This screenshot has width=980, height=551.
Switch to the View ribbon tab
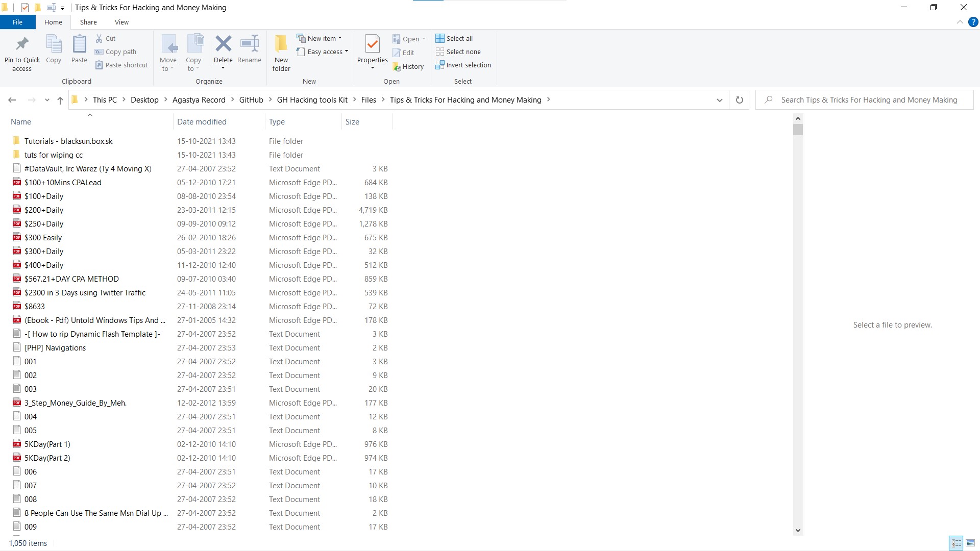pos(121,22)
